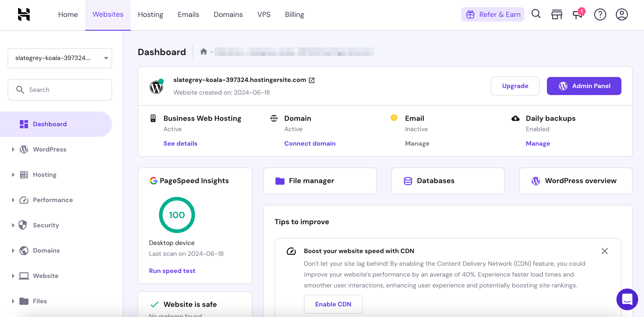Click the sidebar Performance gauge icon
Image resolution: width=644 pixels, height=317 pixels.
point(24,200)
